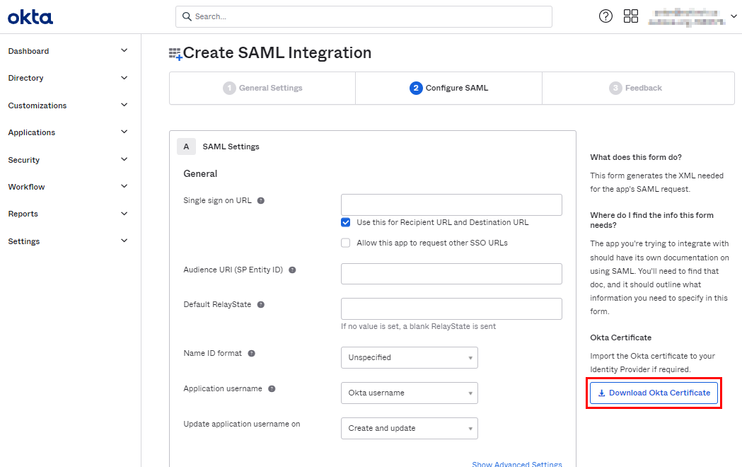Image resolution: width=742 pixels, height=467 pixels.
Task: Open the Application username dropdown
Action: coord(409,393)
